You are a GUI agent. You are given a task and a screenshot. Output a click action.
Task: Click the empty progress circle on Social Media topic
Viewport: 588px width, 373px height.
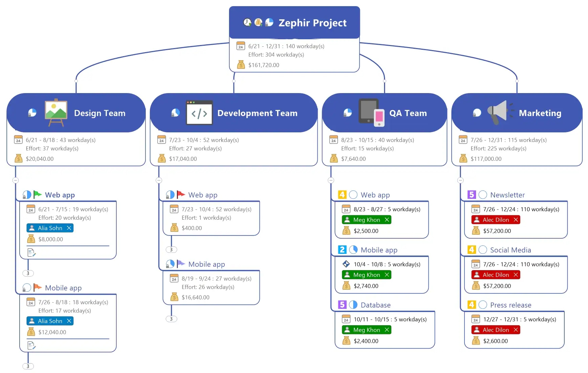[483, 250]
